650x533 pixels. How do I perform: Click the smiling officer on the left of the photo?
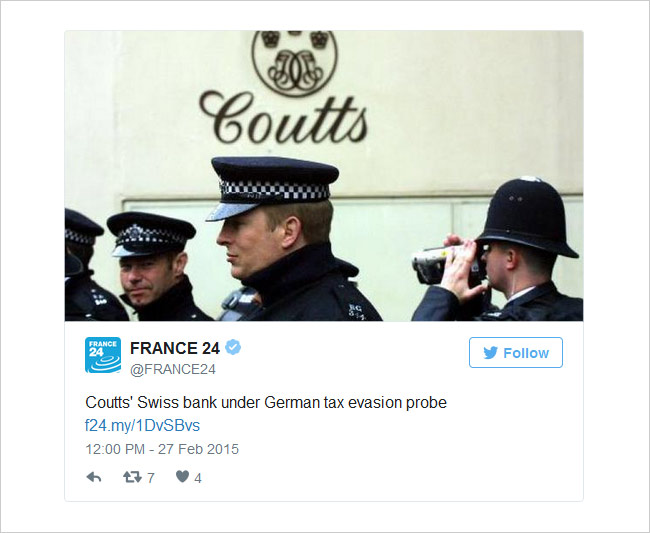(154, 267)
